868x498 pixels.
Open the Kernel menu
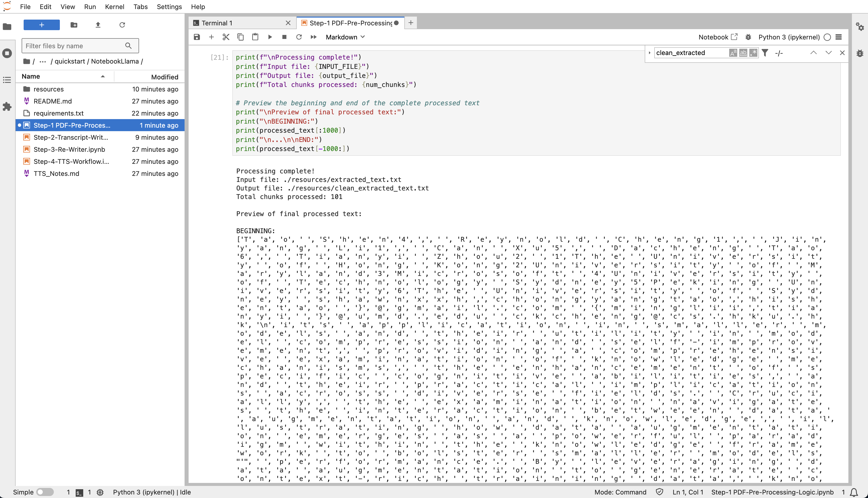[114, 7]
